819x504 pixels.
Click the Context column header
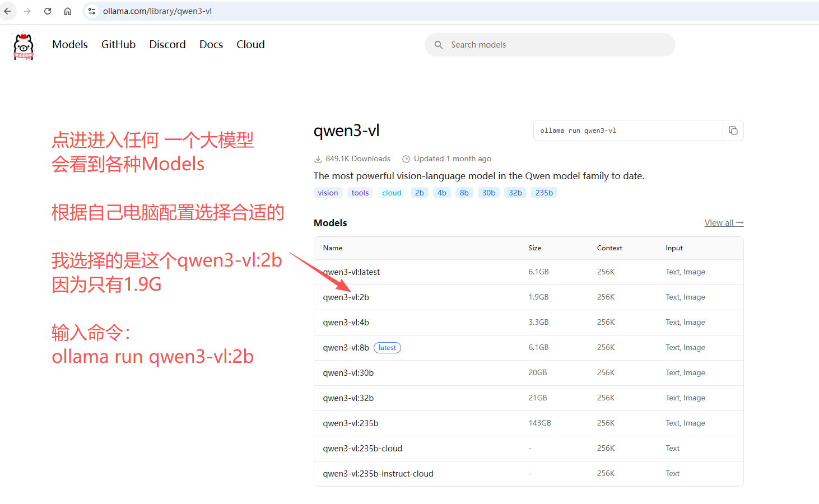coord(609,248)
